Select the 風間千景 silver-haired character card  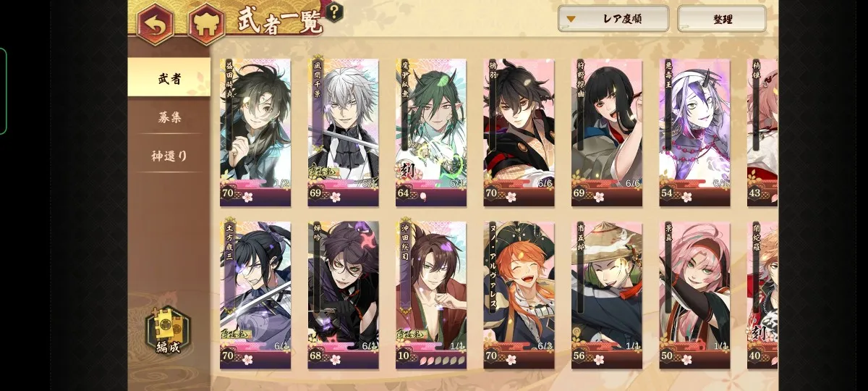[x=343, y=133]
